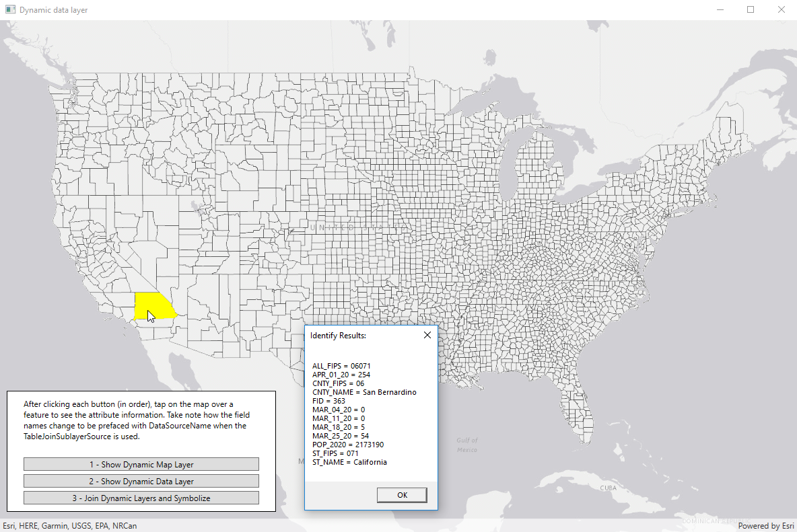Click the ST_NAME = California attribute line
This screenshot has width=797, height=532.
(349, 462)
